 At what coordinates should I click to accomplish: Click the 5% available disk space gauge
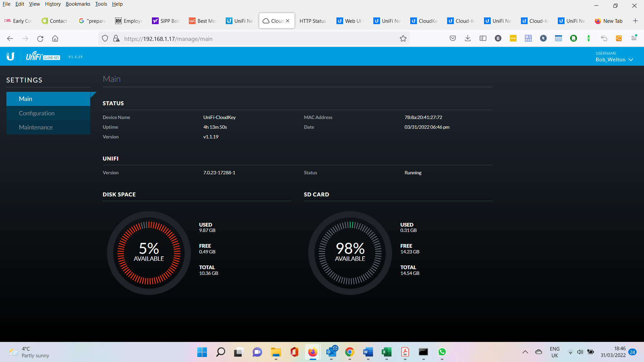point(149,253)
